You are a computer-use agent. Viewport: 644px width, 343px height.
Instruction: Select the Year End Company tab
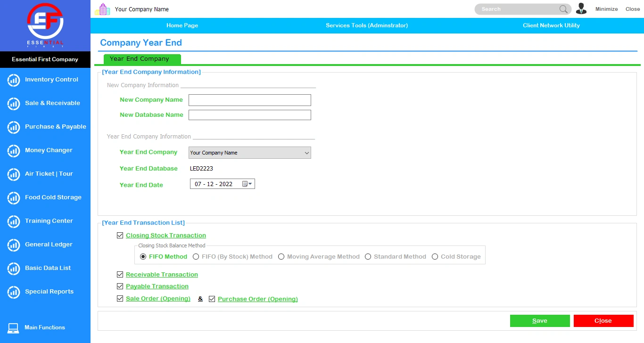pos(141,59)
